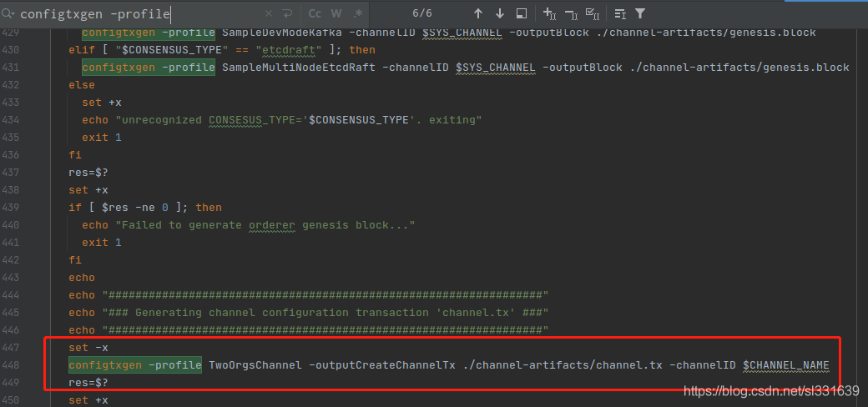Click 'SampleMultiNodeEtcdRaft' profile name

(299, 68)
